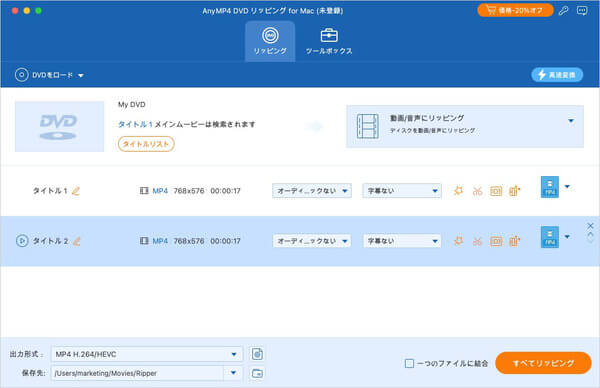Open the registration key icon
The width and height of the screenshot is (600, 388).
point(563,10)
